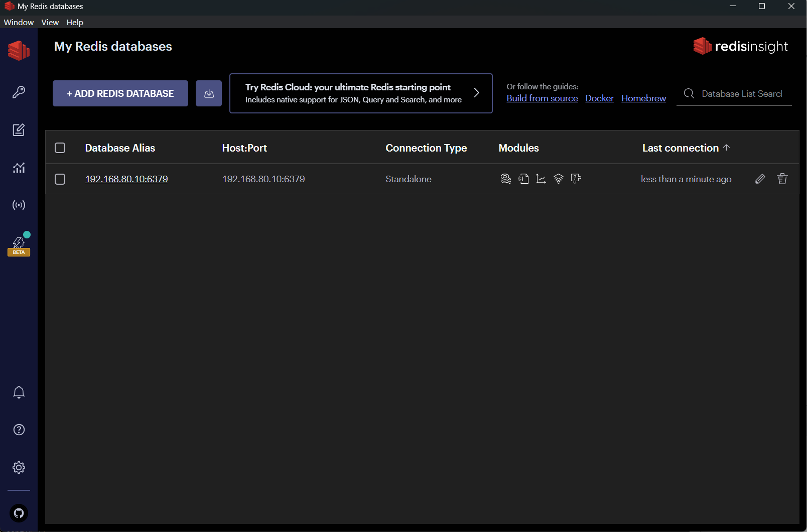
Task: Edit the 192.168.80.10:6379 database with pencil icon
Action: [760, 179]
